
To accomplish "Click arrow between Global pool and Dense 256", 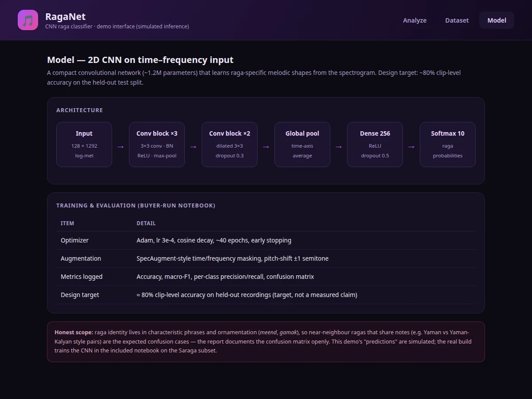I will click(339, 147).
